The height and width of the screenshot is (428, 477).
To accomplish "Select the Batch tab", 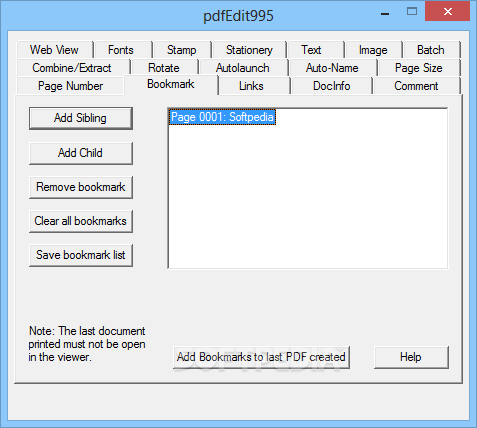I will click(x=431, y=50).
